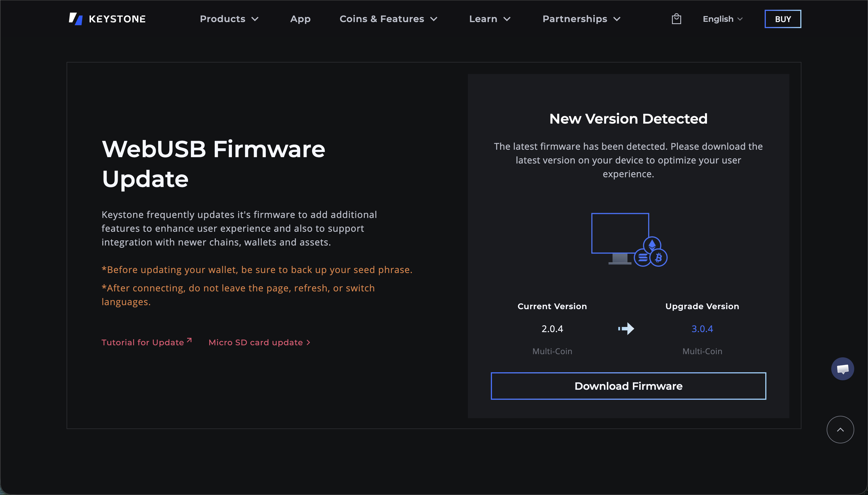The image size is (868, 495).
Task: Open the App page
Action: click(300, 19)
